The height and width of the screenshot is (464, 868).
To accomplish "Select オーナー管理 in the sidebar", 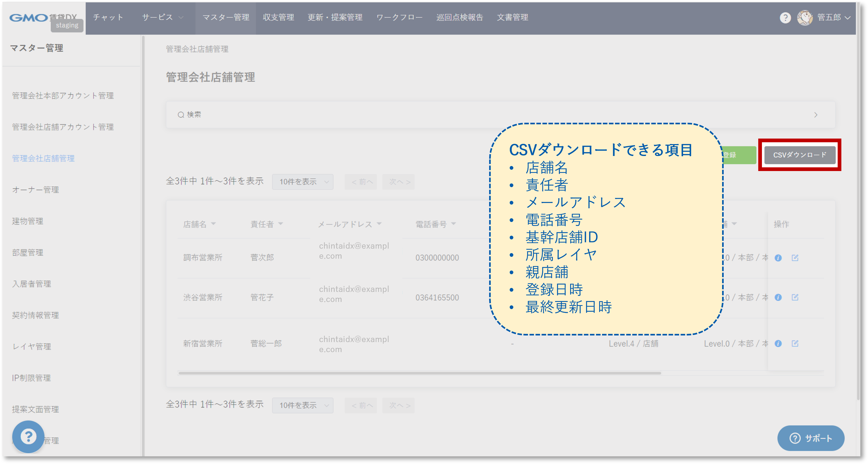I will pos(35,190).
